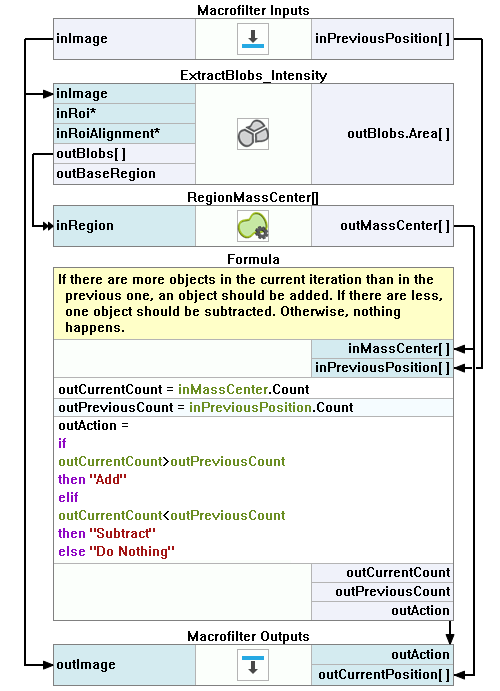Click the "Subtract" string in formula

(122, 534)
